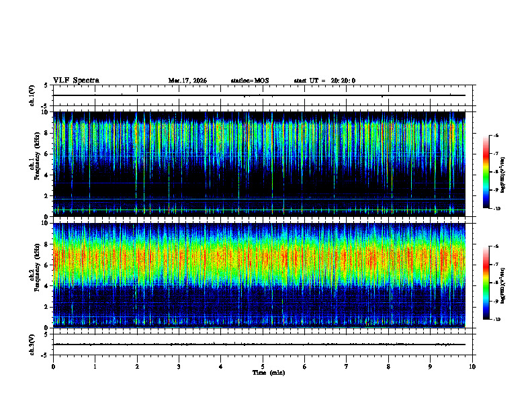The width and height of the screenshot is (532, 411).
Task: Click the "5" volt tick on the ch.3(V) axis
Action: (47, 334)
